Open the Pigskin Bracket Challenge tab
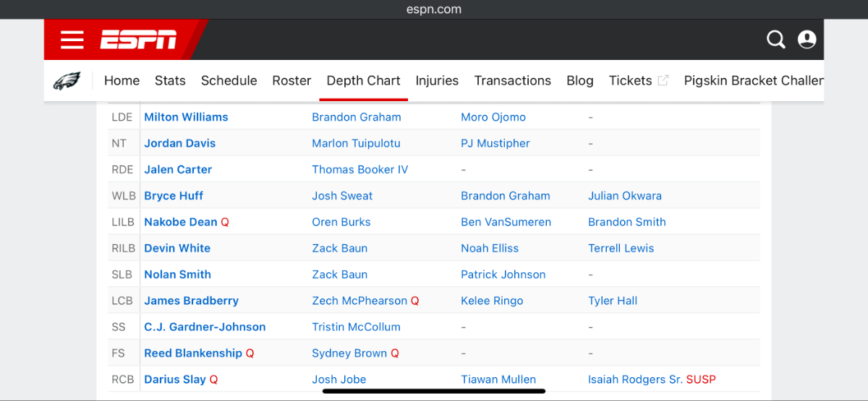868x401 pixels. pyautogui.click(x=753, y=81)
